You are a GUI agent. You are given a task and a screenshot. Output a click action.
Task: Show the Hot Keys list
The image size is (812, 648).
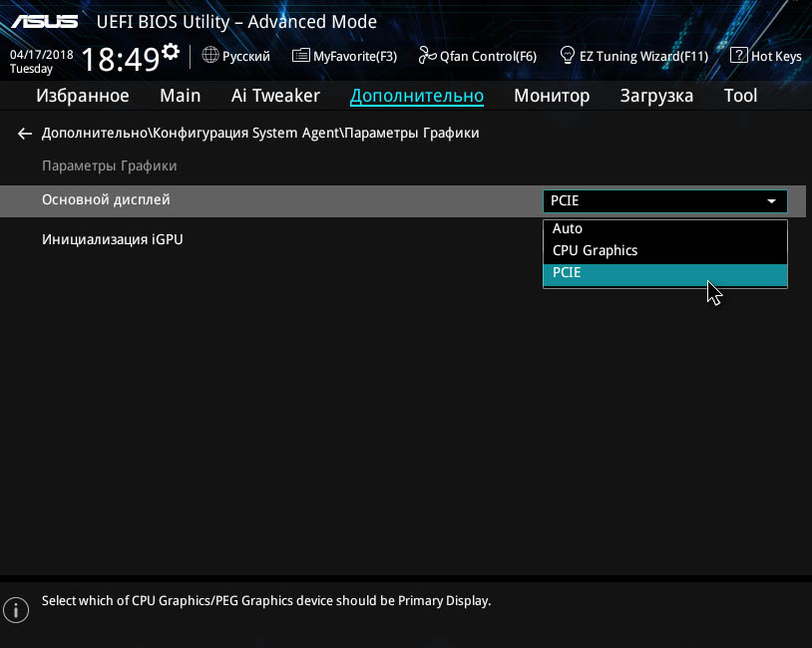(776, 56)
